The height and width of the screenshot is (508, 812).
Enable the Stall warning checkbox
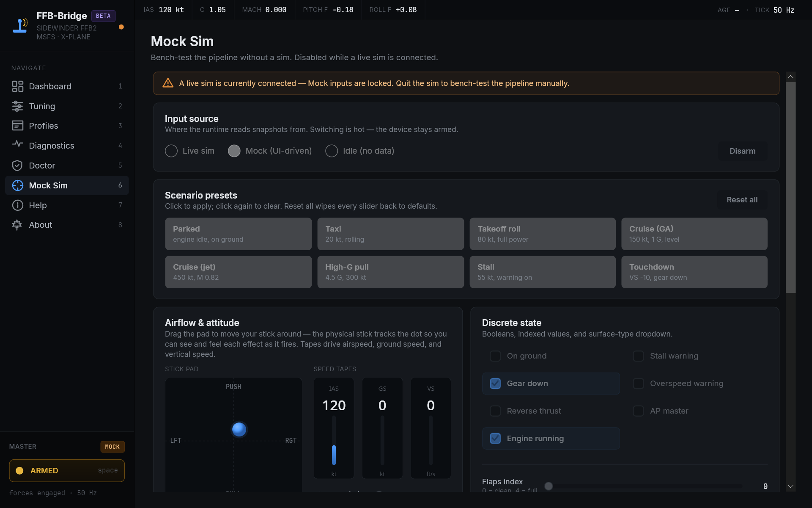pos(638,356)
